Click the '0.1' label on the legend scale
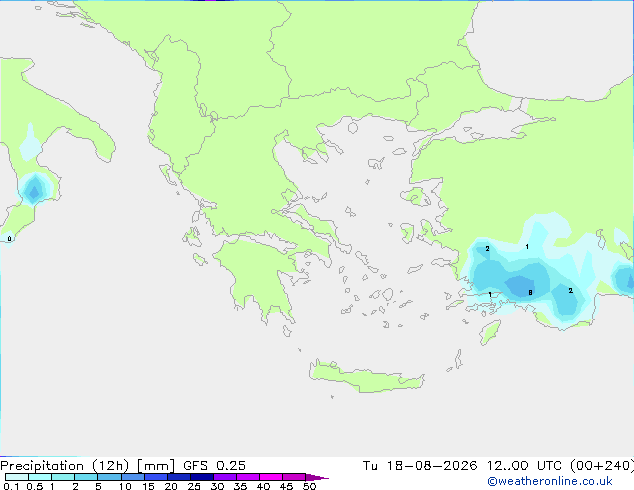 (11, 486)
